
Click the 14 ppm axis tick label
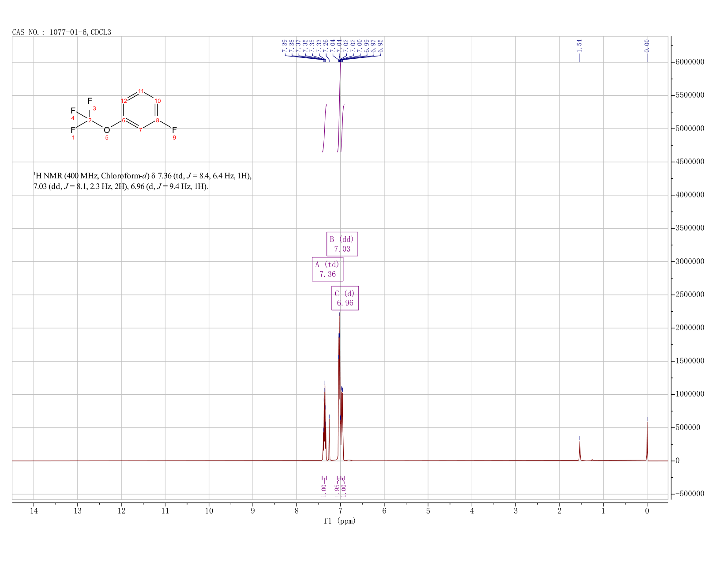[34, 511]
